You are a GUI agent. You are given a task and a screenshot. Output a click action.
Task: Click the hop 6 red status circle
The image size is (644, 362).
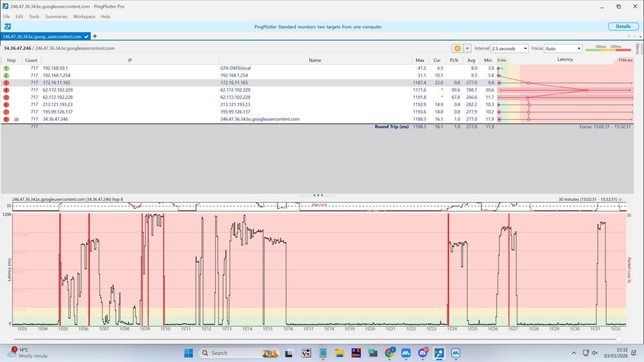click(x=6, y=104)
